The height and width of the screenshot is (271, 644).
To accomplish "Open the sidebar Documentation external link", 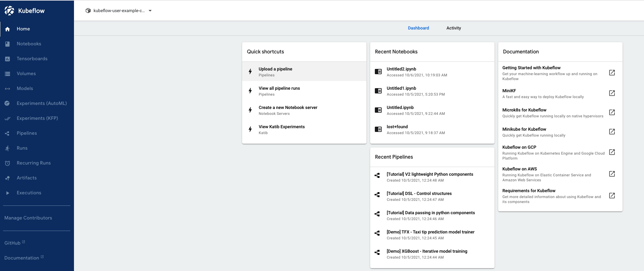I will pos(24,258).
